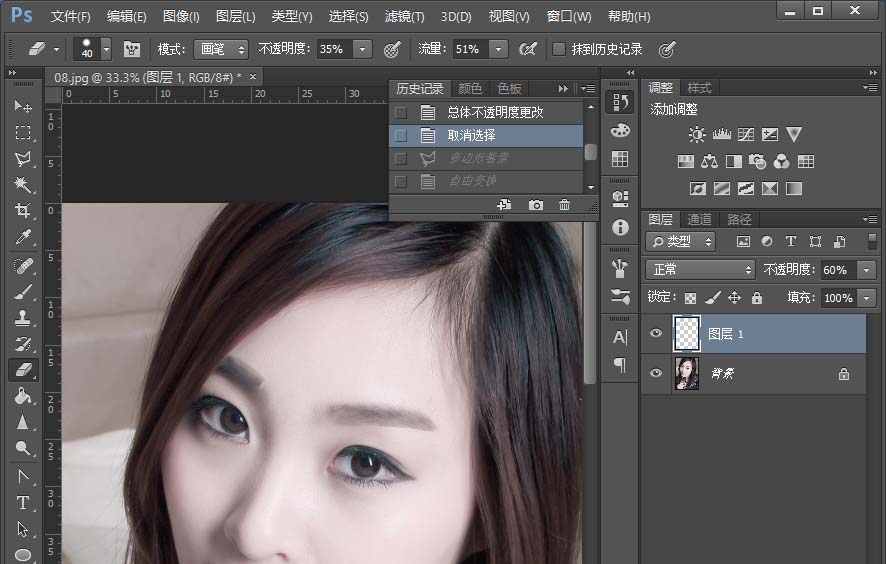This screenshot has height=564, width=886.
Task: Click the 总体不透明度更改 history entry
Action: coord(495,112)
